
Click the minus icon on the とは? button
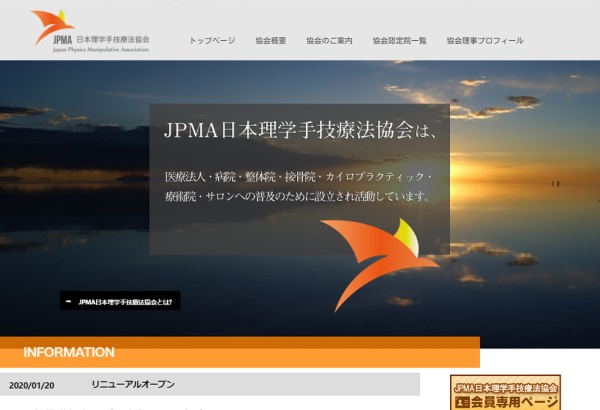coord(68,301)
